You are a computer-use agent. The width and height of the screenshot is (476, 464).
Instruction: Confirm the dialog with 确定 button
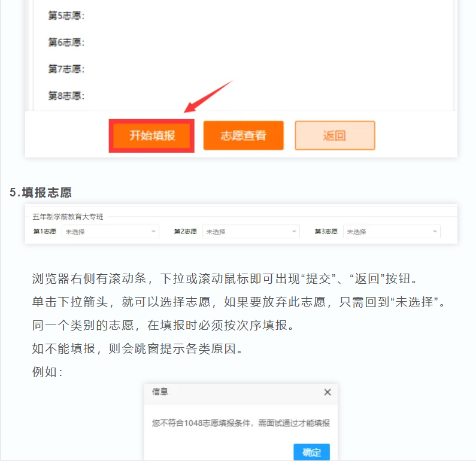coord(311,452)
